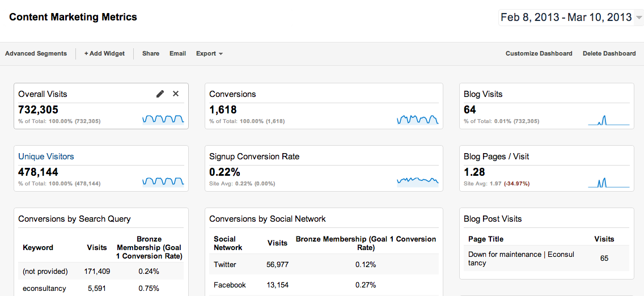644x296 pixels.
Task: Select the Blog Visits sparkline chart
Action: pos(609,120)
